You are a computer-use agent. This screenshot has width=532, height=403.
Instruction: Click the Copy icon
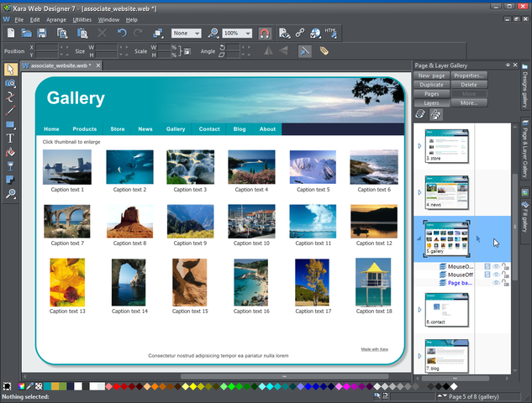coord(62,34)
